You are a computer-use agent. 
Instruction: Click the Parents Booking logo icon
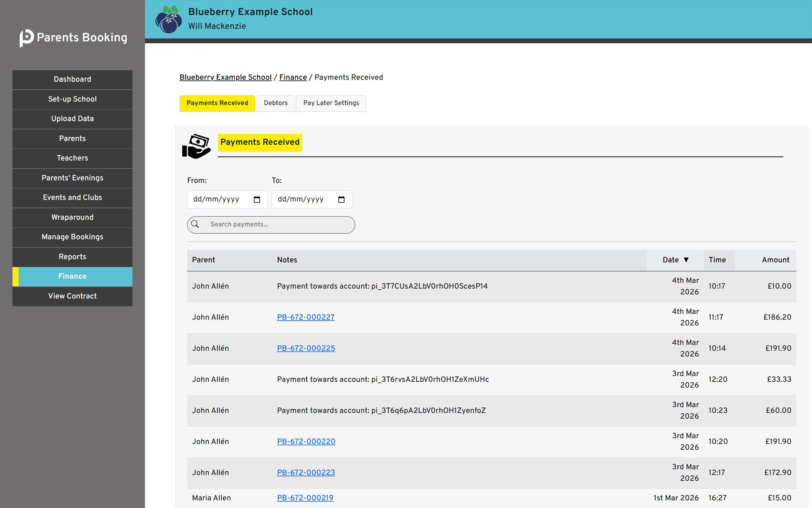[x=27, y=38]
